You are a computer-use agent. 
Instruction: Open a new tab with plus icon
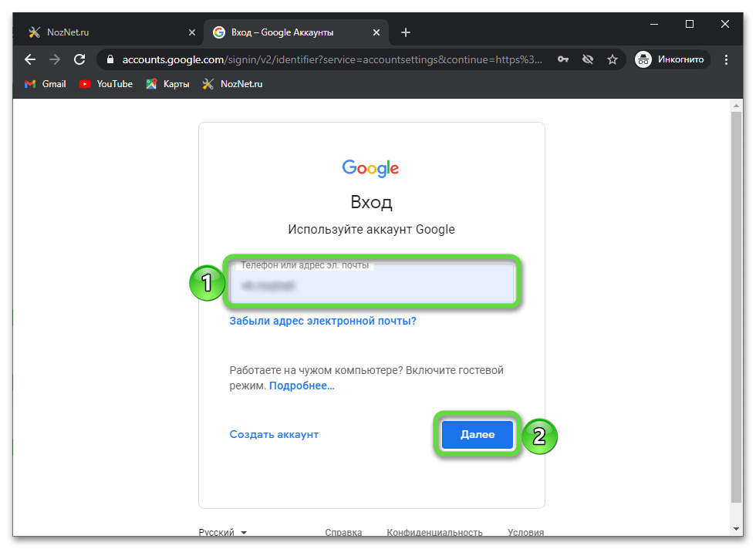[x=406, y=32]
